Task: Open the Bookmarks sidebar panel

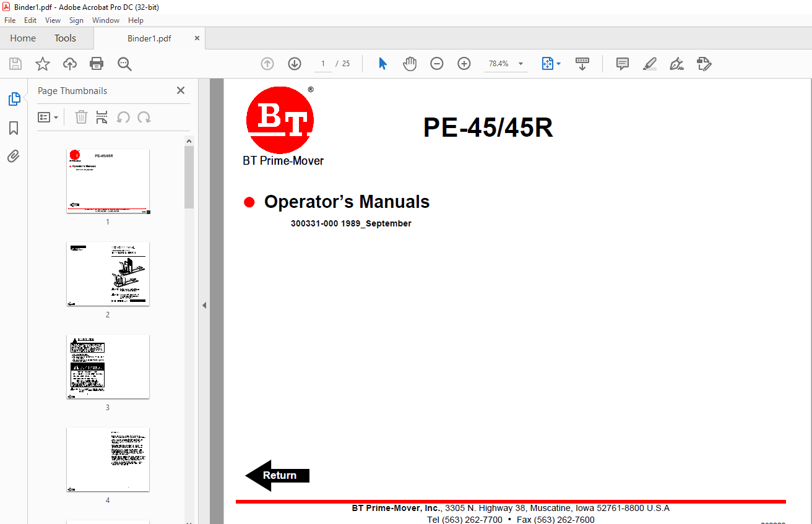Action: coord(14,128)
